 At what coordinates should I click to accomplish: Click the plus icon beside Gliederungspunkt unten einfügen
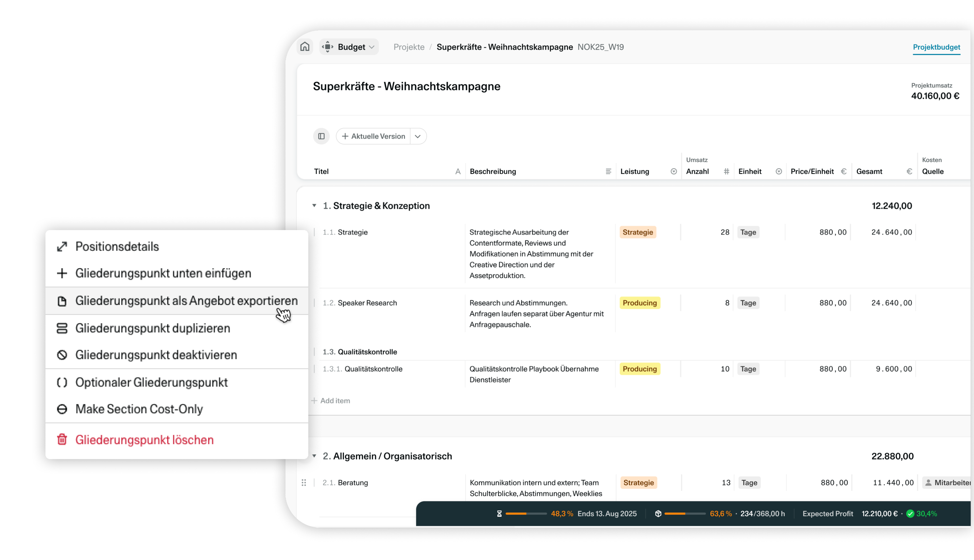point(61,273)
